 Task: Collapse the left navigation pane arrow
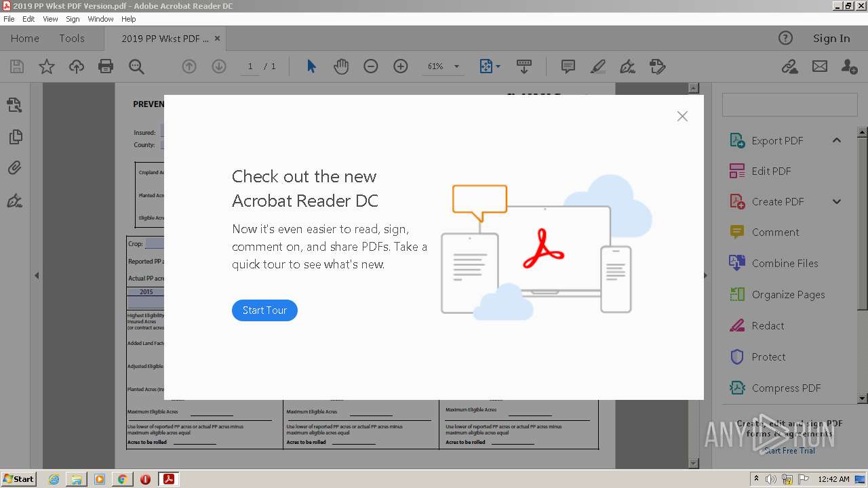tap(37, 276)
